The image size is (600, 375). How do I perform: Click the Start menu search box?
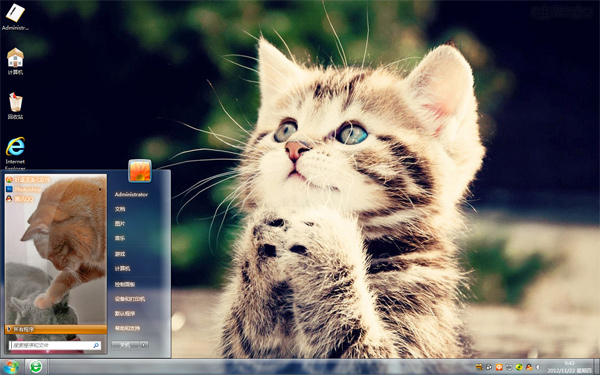[55, 345]
